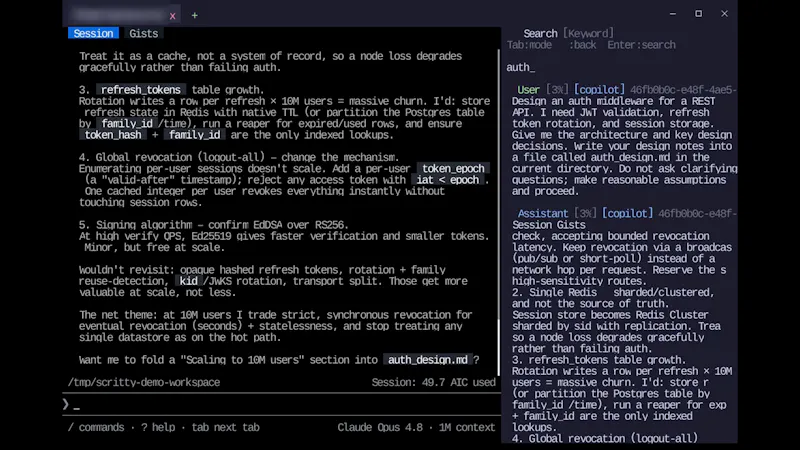800x450 pixels.
Task: Click the kid code label
Action: tap(188, 281)
